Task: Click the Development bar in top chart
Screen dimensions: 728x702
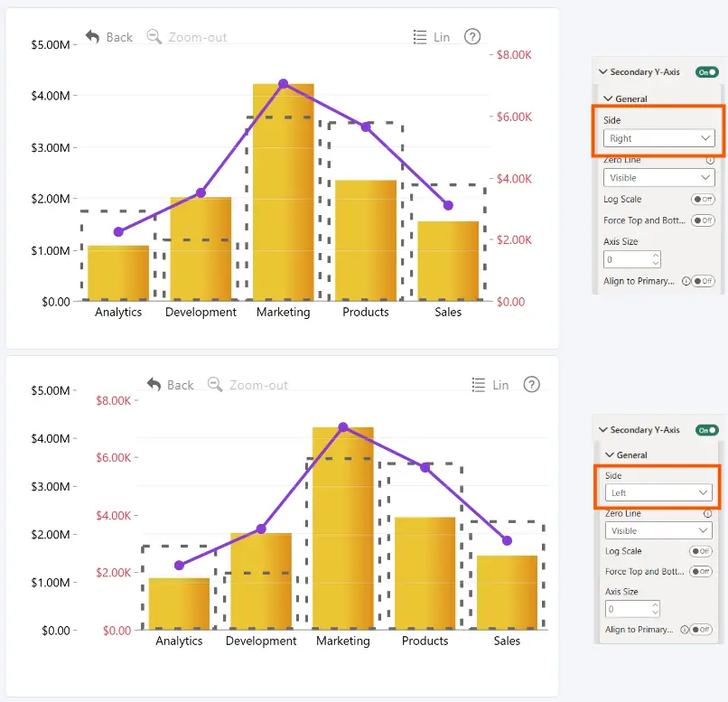Action: coord(201,249)
